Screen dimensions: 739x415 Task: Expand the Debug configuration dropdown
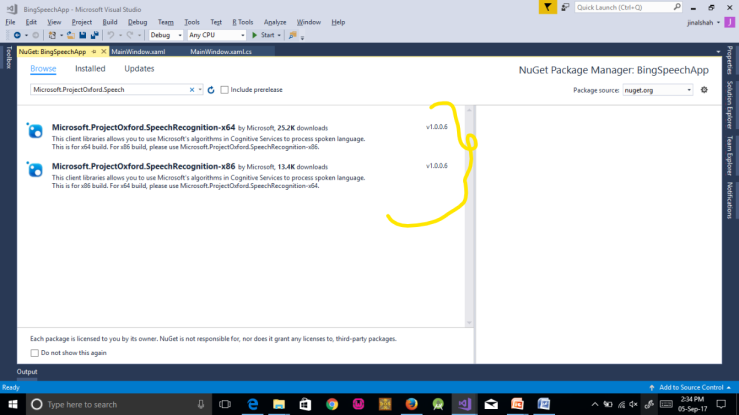coord(166,35)
